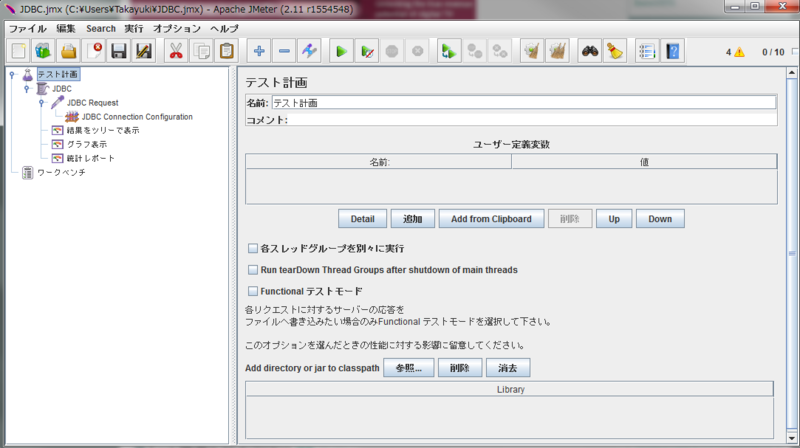Select 結果をツリーで表示 listener node
Screen dimensions: 800x448
coord(103,131)
